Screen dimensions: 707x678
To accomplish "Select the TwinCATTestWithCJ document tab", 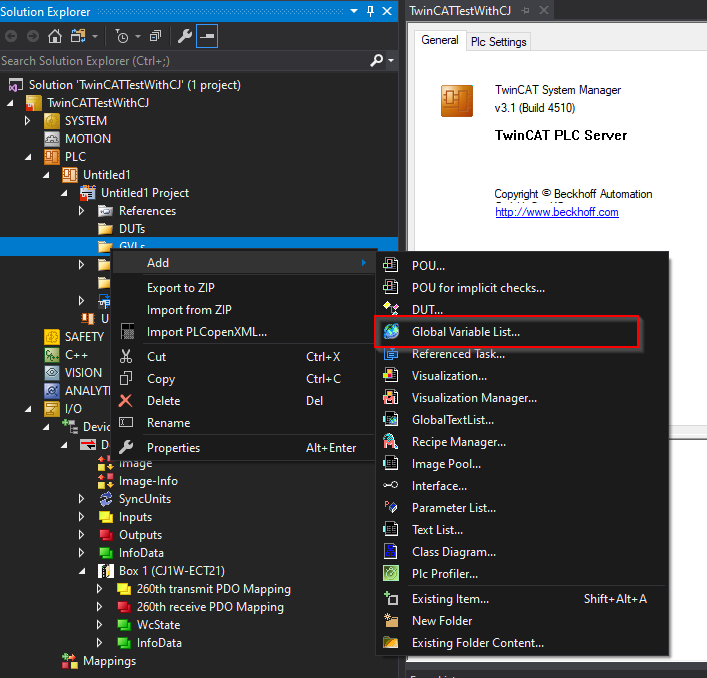I will (x=460, y=10).
